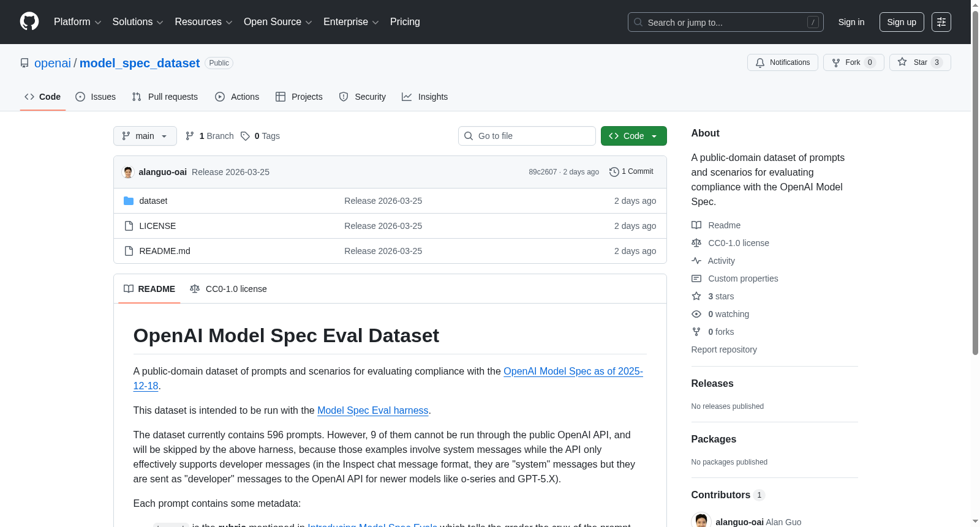The height and width of the screenshot is (527, 980).
Task: Click the branch icon beside 1 Branch
Action: (x=190, y=136)
